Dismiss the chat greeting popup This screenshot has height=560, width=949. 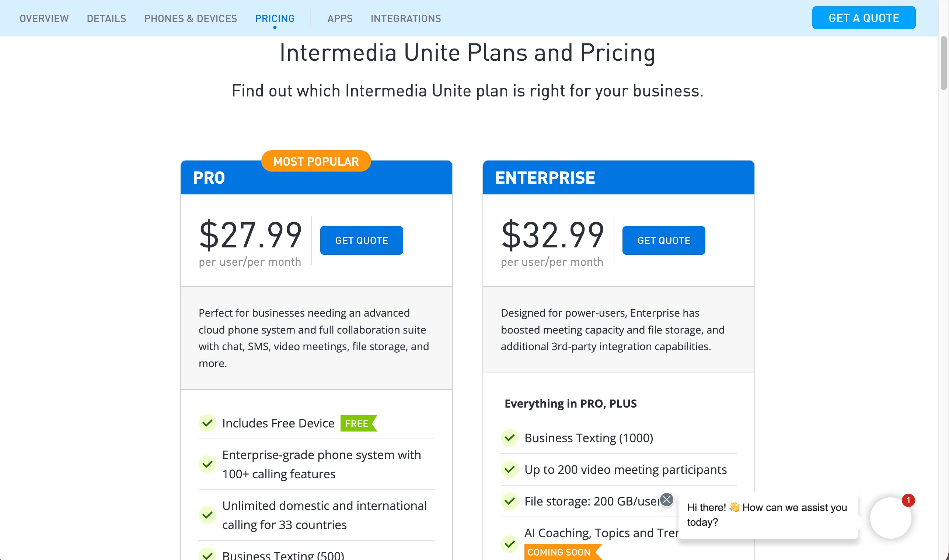667,500
